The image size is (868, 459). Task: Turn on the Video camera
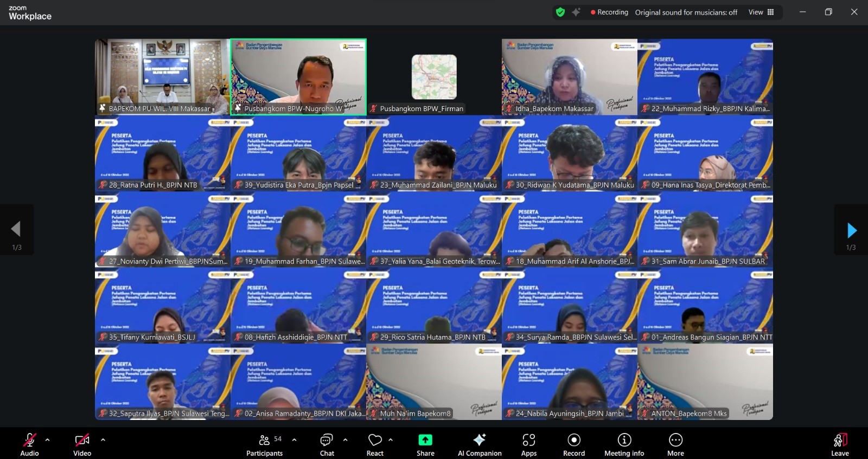(82, 444)
